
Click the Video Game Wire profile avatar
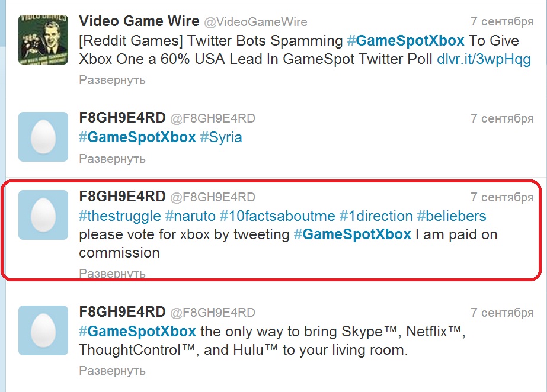(x=43, y=40)
